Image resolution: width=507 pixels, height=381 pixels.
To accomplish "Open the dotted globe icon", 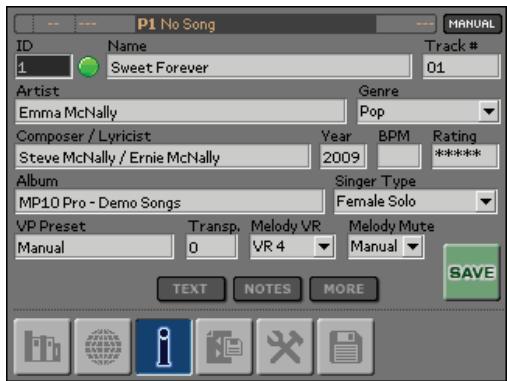I will 103,346.
